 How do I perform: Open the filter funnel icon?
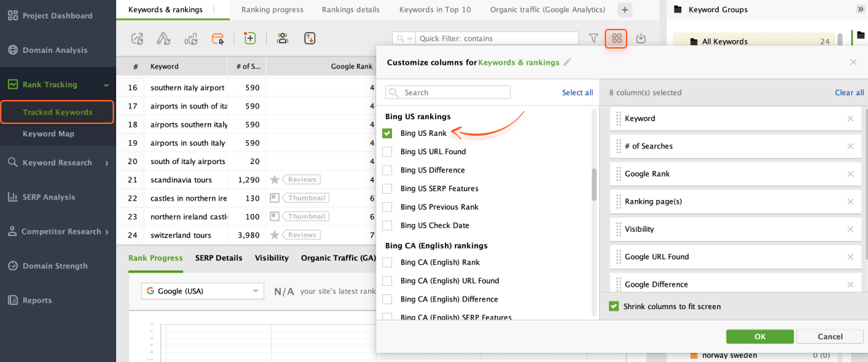[x=593, y=39]
